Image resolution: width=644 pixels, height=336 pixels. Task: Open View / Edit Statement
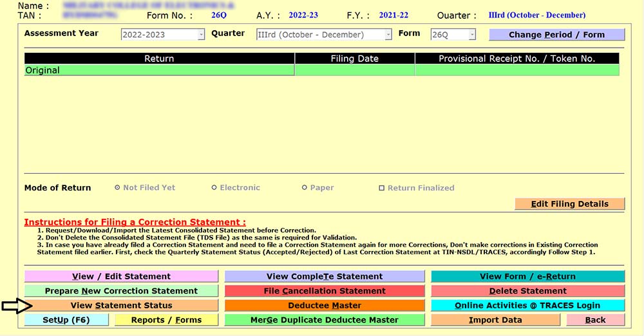(x=121, y=276)
